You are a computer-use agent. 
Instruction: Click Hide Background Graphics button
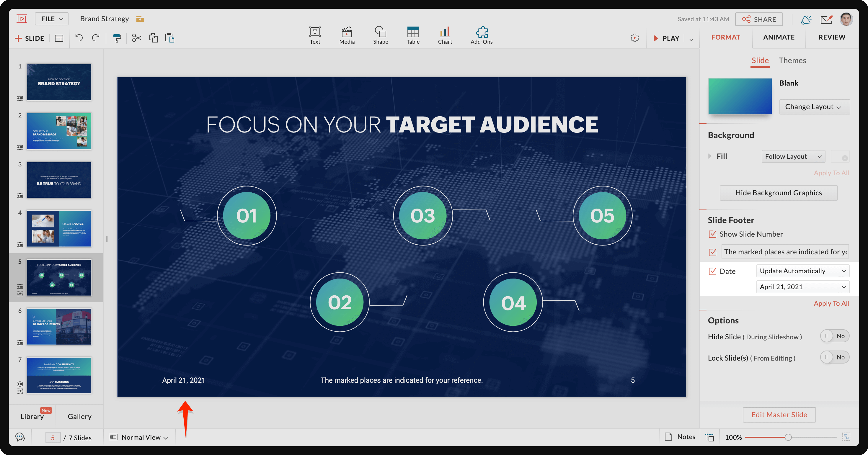[778, 193]
